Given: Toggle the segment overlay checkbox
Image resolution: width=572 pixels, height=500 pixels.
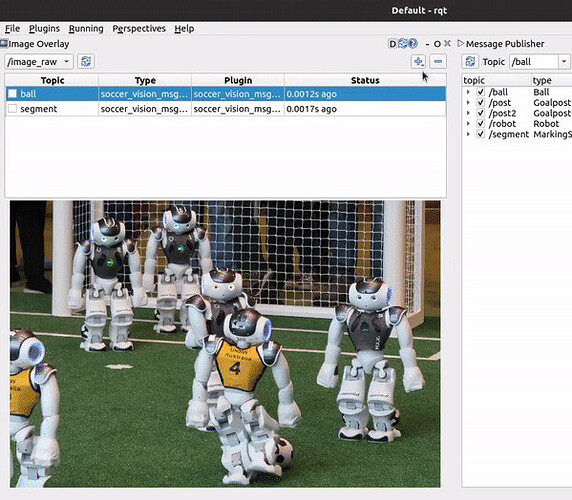Looking at the screenshot, I should pos(12,109).
